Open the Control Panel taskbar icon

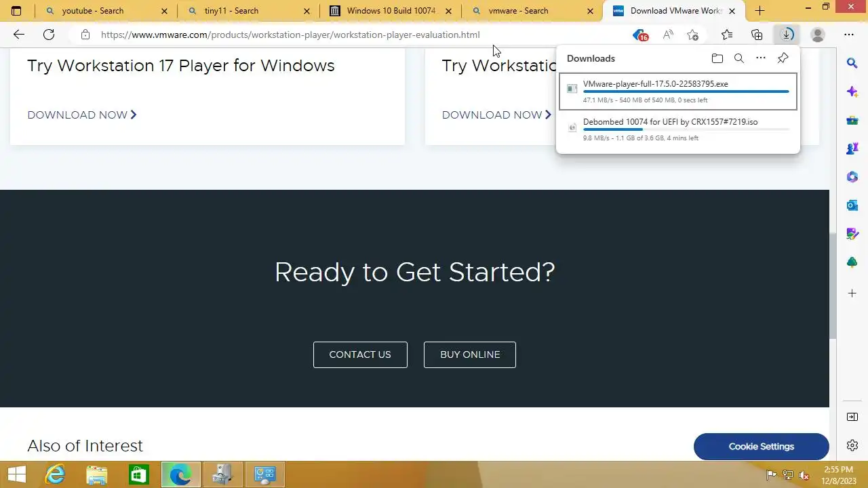[264, 474]
